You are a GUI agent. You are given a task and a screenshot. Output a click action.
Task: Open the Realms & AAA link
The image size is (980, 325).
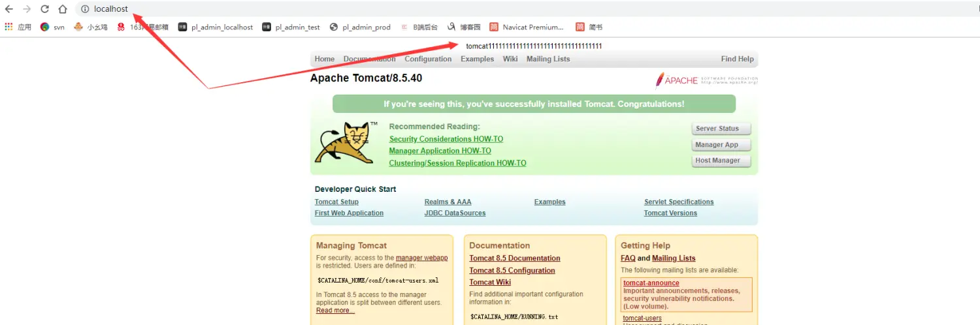pyautogui.click(x=448, y=202)
